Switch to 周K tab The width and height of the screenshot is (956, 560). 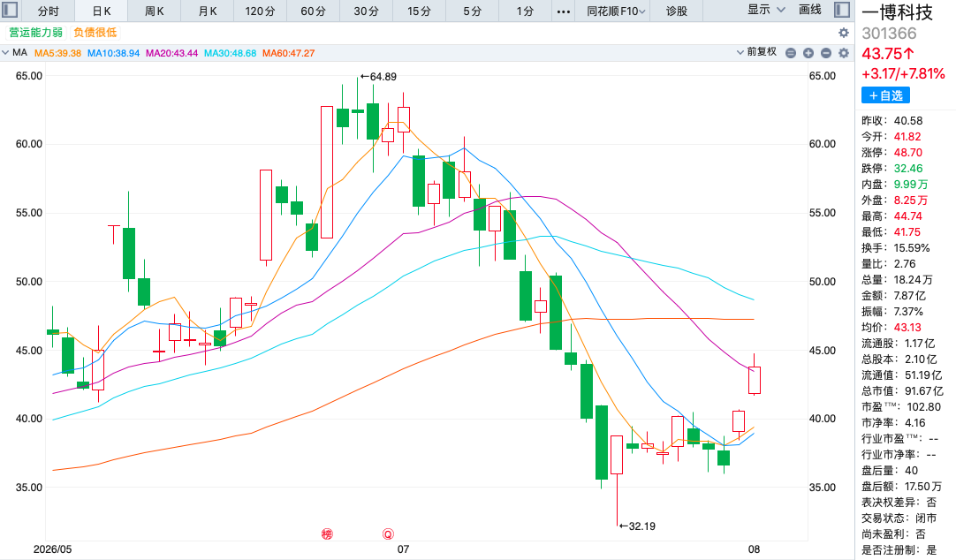click(155, 11)
